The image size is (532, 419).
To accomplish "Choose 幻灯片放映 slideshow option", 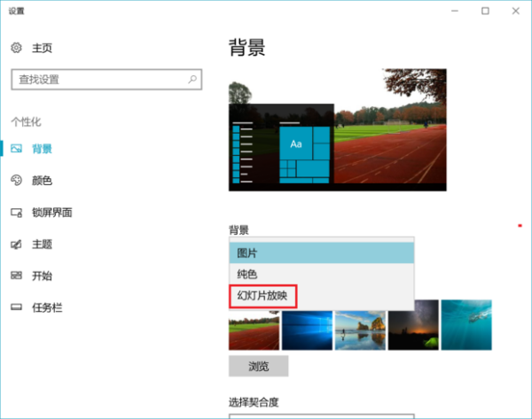I will [x=322, y=296].
